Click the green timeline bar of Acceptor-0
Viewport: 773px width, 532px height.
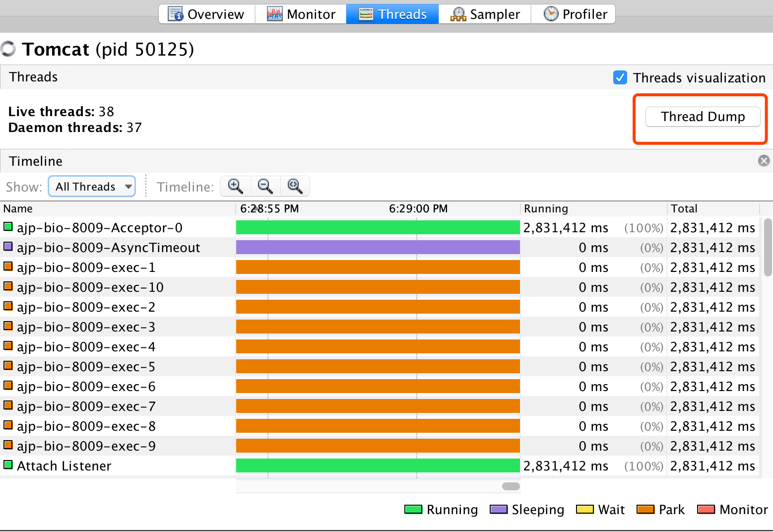pos(378,227)
